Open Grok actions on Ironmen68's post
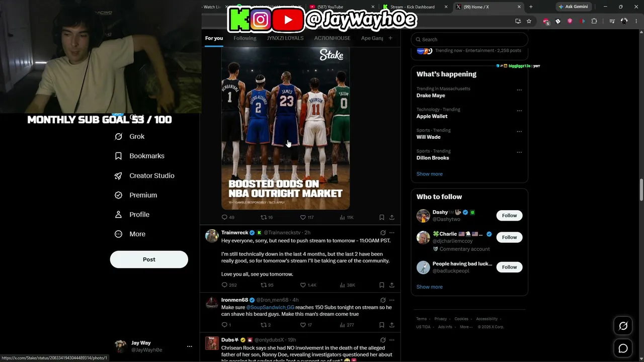Screen dimensions: 644x362 pyautogui.click(x=383, y=300)
